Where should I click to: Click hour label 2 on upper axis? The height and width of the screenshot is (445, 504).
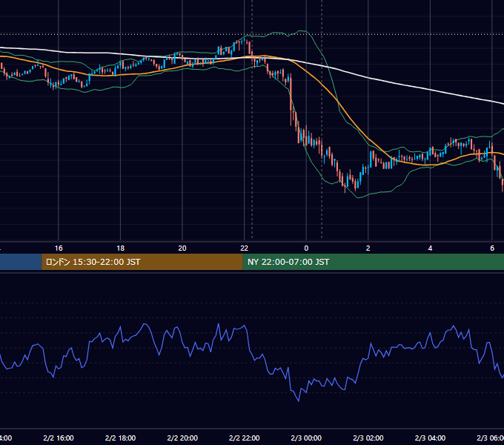368,248
